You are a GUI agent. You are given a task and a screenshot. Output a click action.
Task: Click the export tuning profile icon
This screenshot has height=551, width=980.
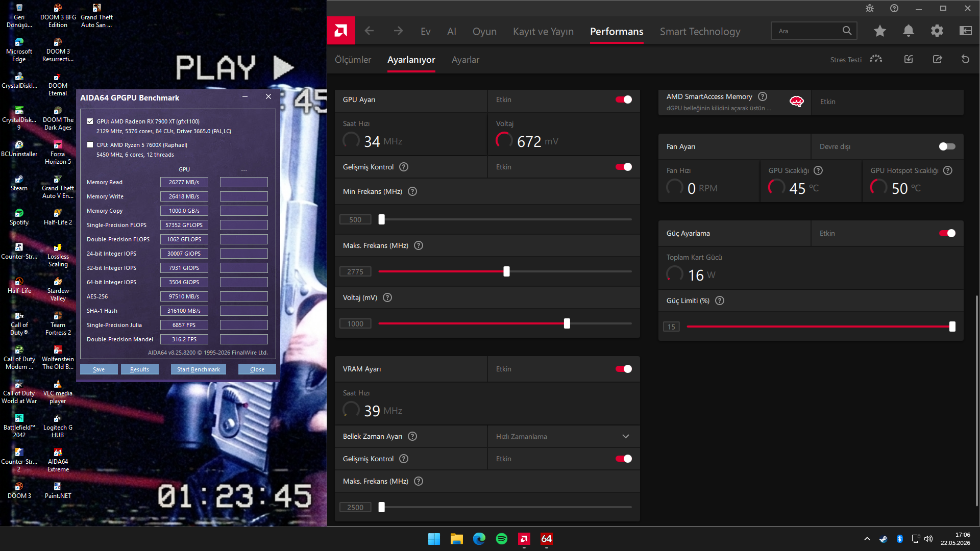click(937, 59)
